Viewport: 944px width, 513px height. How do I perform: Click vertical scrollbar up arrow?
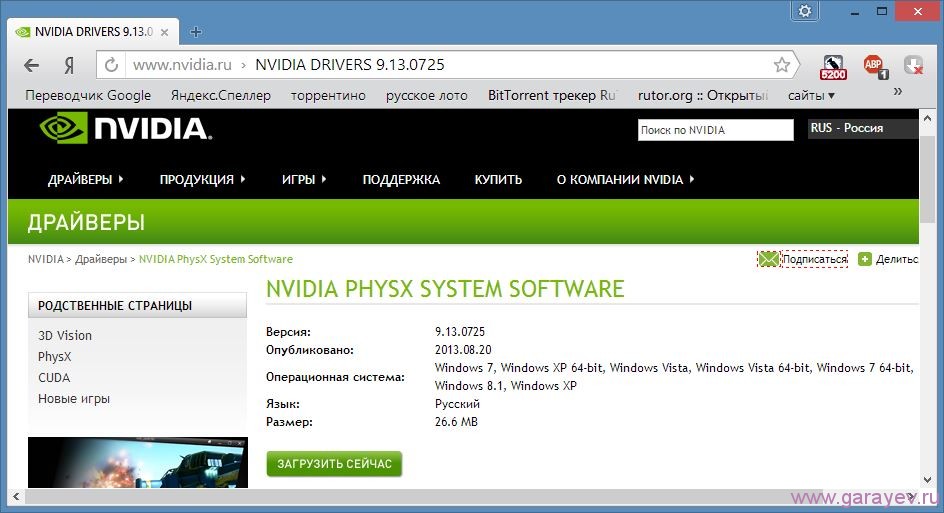(x=928, y=117)
